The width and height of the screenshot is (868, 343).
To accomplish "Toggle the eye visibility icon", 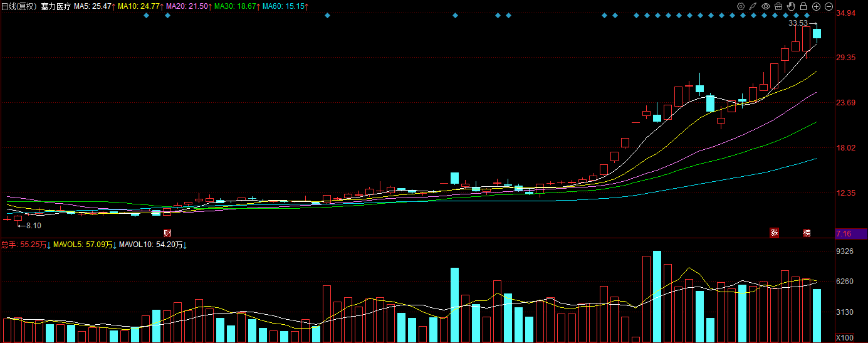I will [766, 6].
